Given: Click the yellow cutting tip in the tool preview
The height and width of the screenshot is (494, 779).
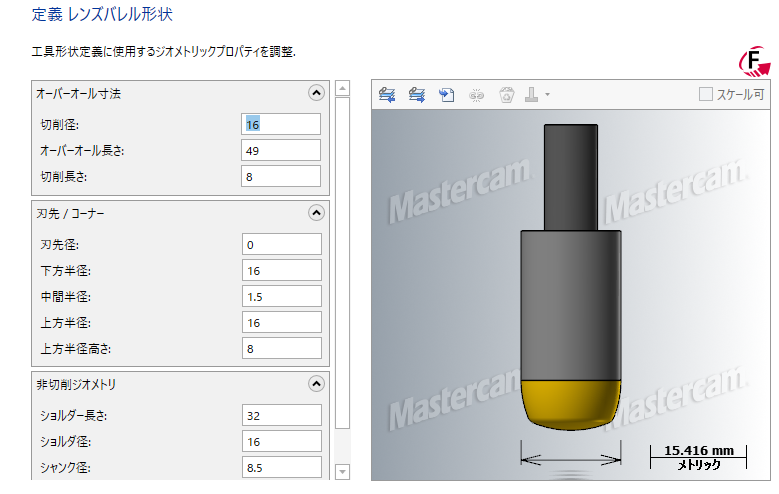Looking at the screenshot, I should coord(571,404).
